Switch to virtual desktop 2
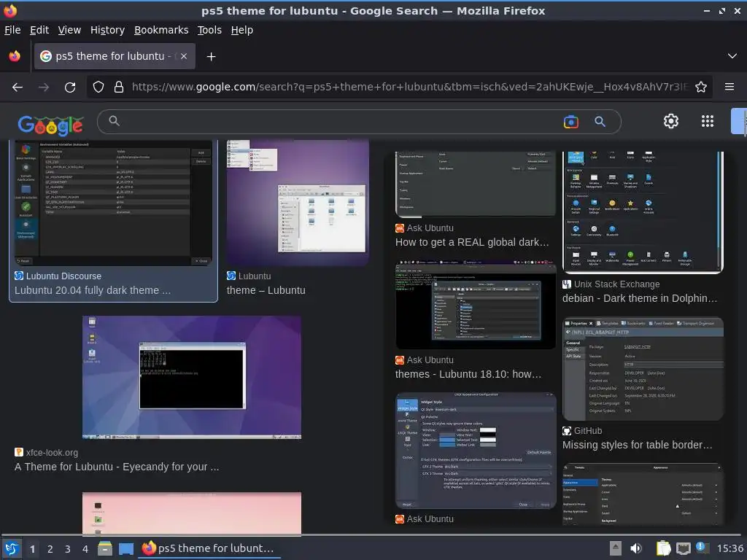Screen dimensions: 747x560 [x=50, y=549]
